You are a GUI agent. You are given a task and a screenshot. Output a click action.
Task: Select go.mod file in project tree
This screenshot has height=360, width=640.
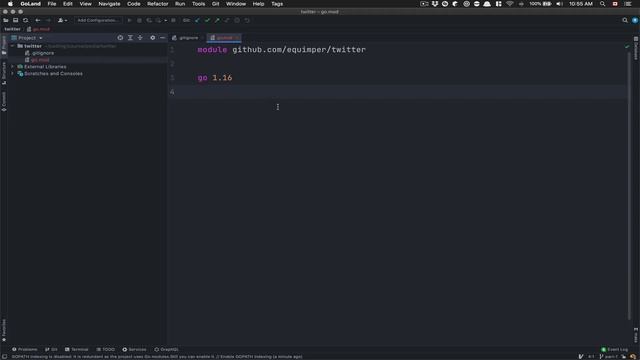pyautogui.click(x=40, y=60)
